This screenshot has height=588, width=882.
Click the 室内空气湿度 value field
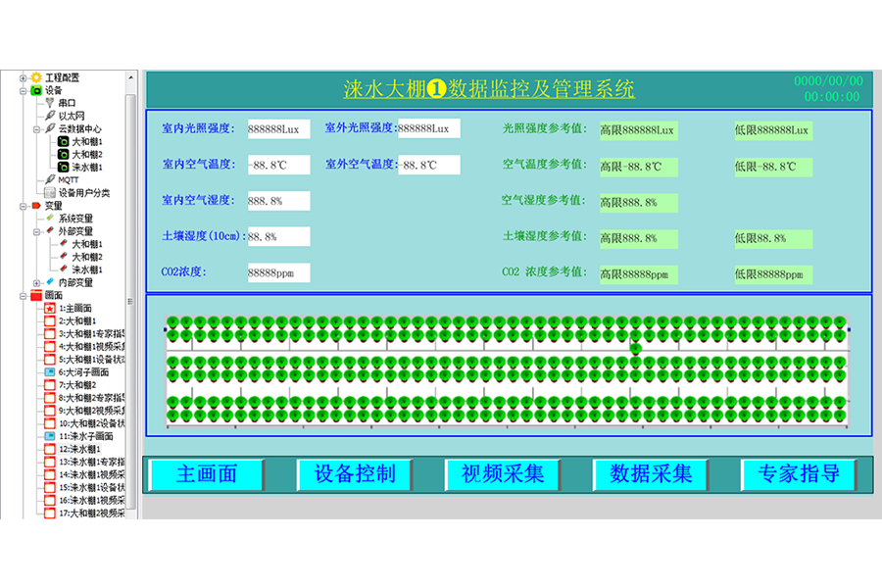[x=278, y=201]
